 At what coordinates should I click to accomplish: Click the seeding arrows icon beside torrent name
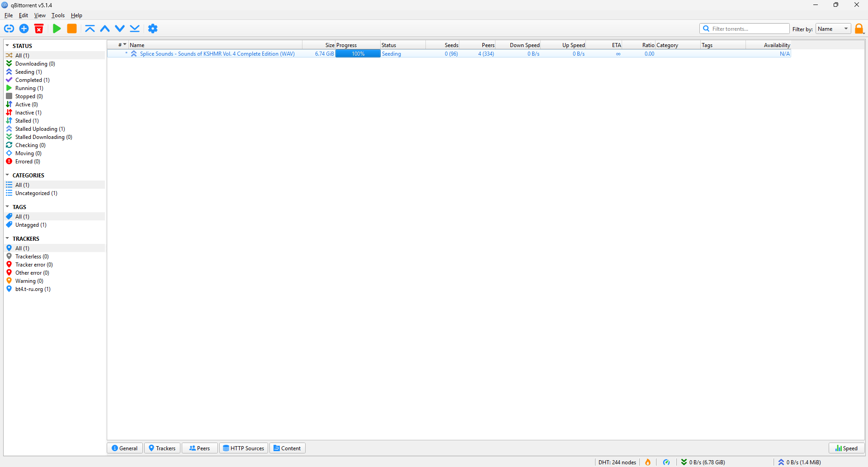point(134,54)
